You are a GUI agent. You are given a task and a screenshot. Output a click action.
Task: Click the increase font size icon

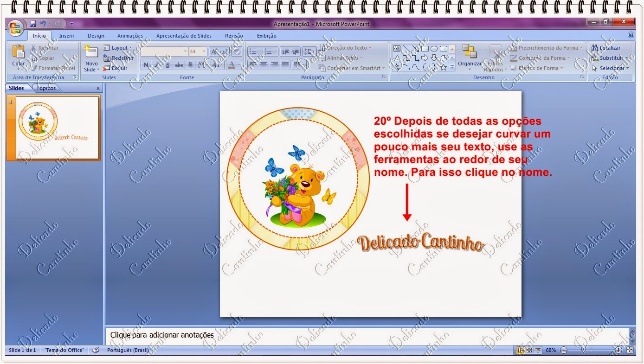pos(214,51)
